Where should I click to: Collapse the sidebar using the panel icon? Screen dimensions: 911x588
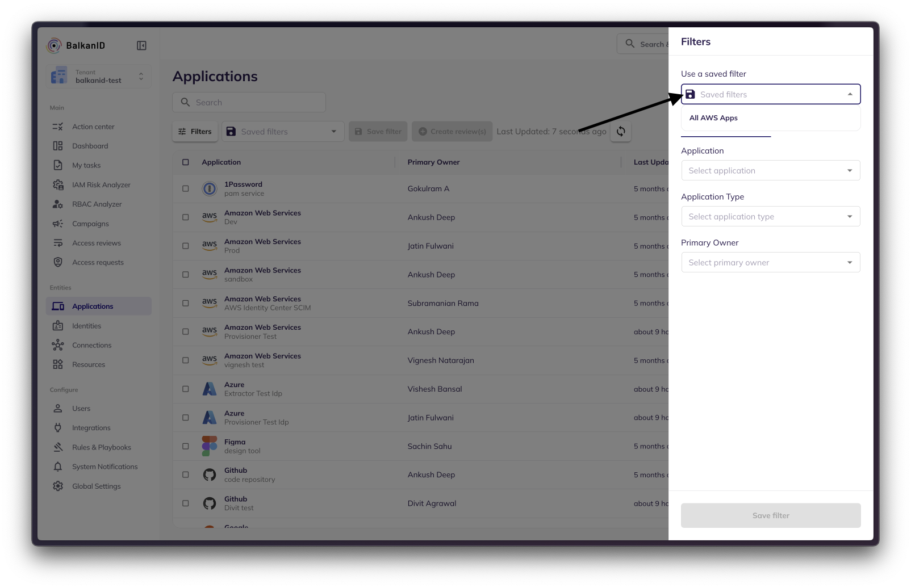pos(141,45)
